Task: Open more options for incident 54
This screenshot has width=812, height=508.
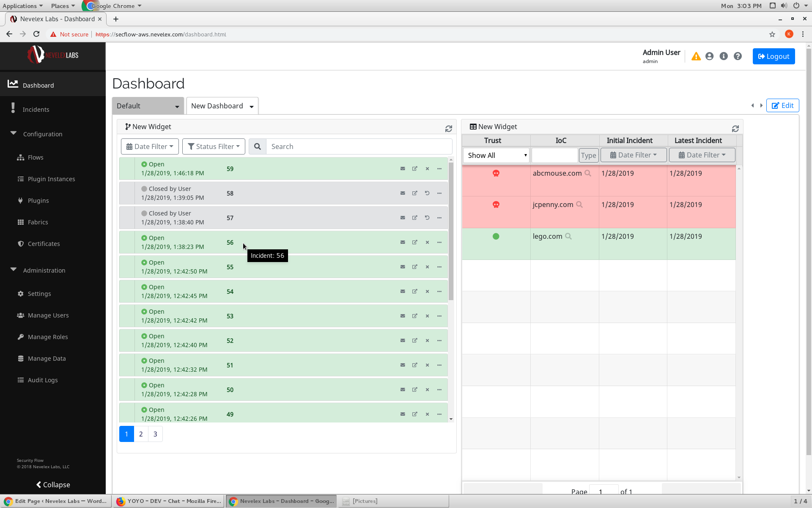Action: click(x=439, y=291)
